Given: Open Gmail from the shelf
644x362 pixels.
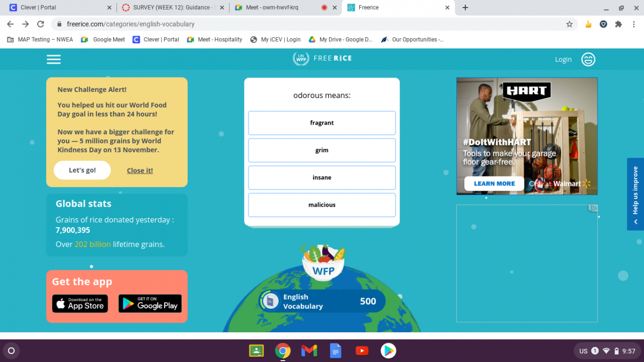Looking at the screenshot, I should click(x=309, y=350).
